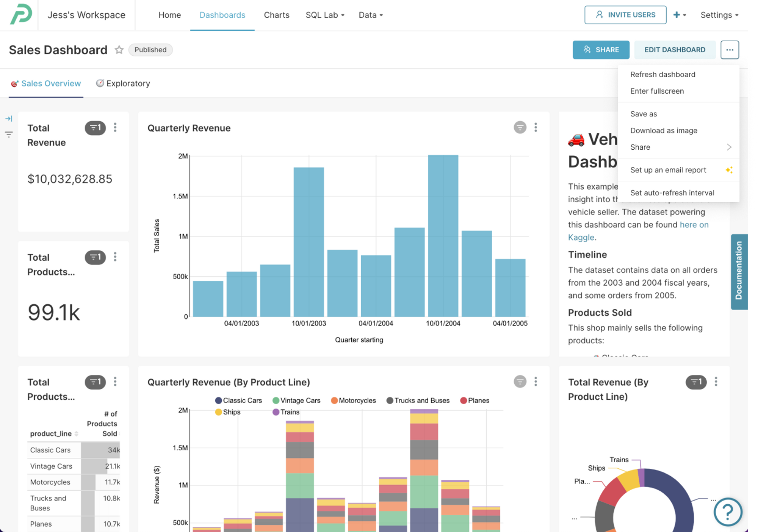This screenshot has height=532, width=758.
Task: Open the help question mark bubble
Action: click(727, 512)
